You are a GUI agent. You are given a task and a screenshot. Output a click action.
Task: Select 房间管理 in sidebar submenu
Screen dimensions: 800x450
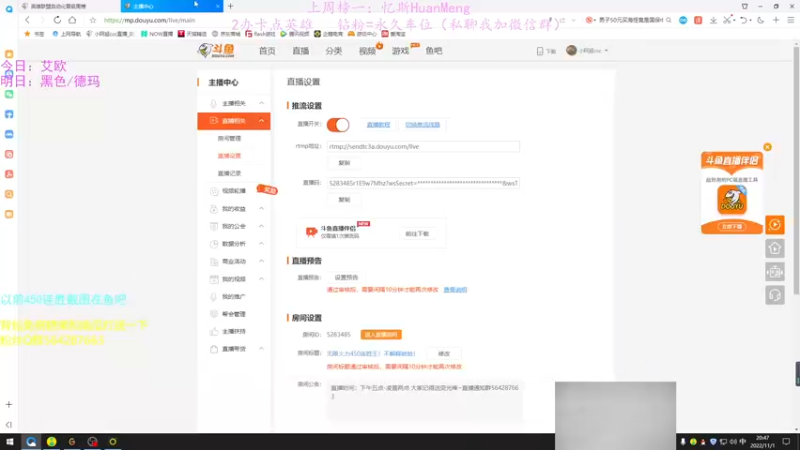pos(229,138)
